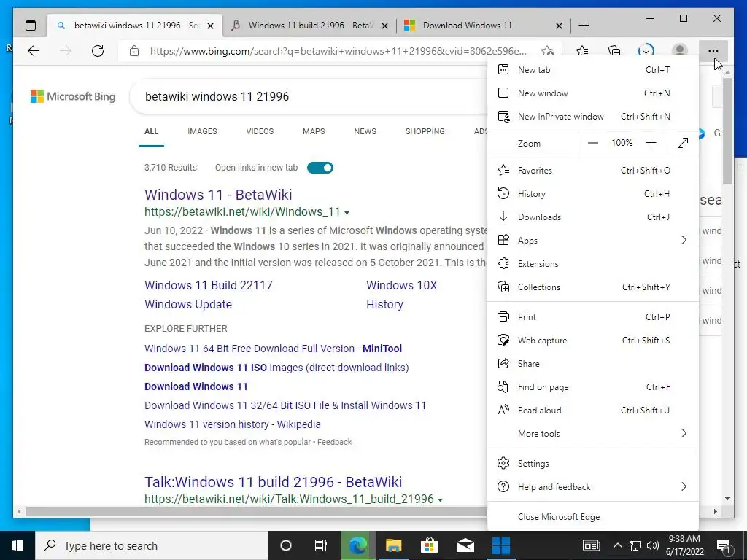Click the Feedback link under recommendations
The image size is (747, 560).
point(334,442)
